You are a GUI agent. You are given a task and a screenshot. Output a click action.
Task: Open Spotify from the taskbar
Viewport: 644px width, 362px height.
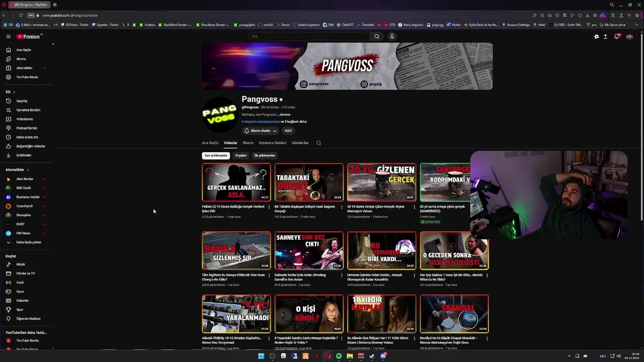coord(339,356)
